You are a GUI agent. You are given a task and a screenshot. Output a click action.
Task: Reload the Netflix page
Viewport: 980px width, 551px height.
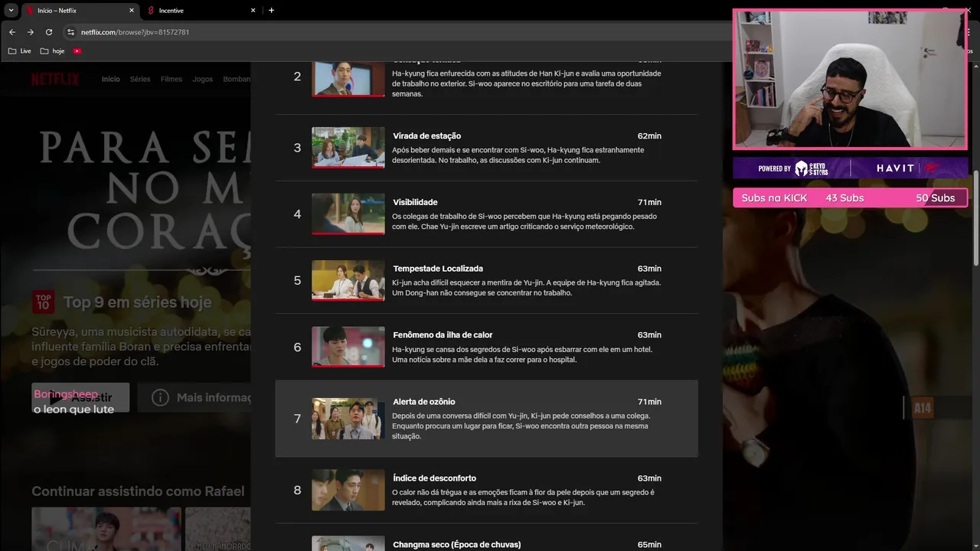click(x=49, y=32)
